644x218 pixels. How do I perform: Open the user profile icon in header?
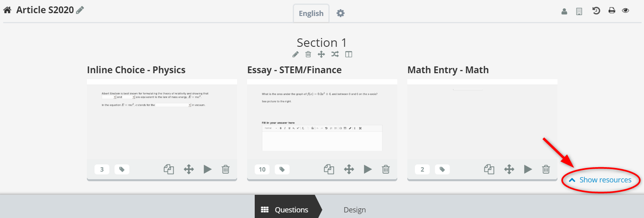click(x=564, y=11)
